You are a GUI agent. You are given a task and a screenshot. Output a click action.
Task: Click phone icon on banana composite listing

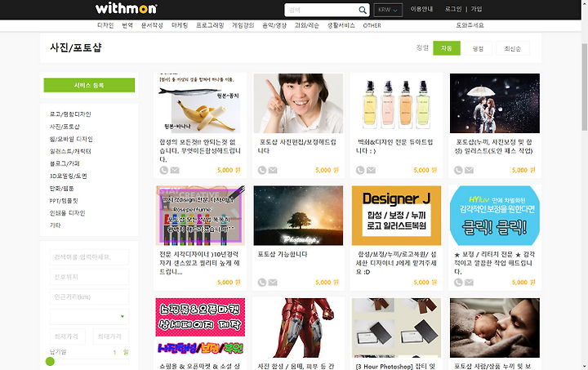point(164,170)
